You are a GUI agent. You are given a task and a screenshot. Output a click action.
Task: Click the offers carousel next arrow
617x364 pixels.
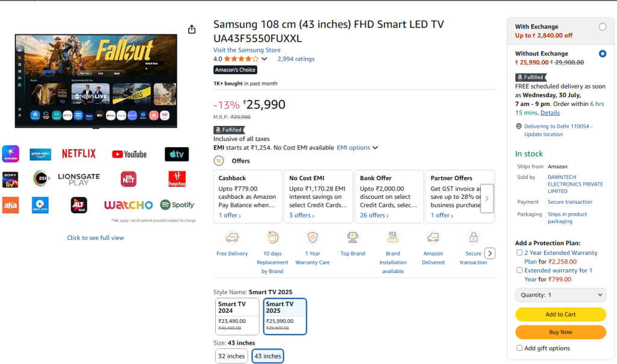coord(487,196)
